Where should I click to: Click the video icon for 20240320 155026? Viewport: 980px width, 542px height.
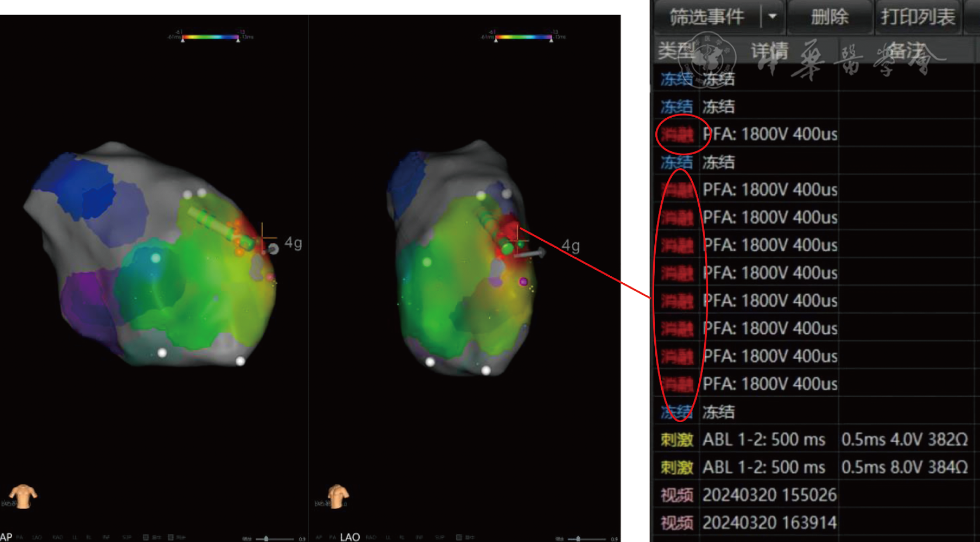(677, 495)
